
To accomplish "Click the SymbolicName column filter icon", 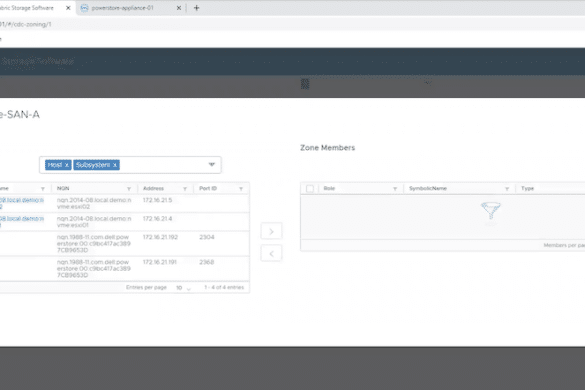I will (x=507, y=189).
